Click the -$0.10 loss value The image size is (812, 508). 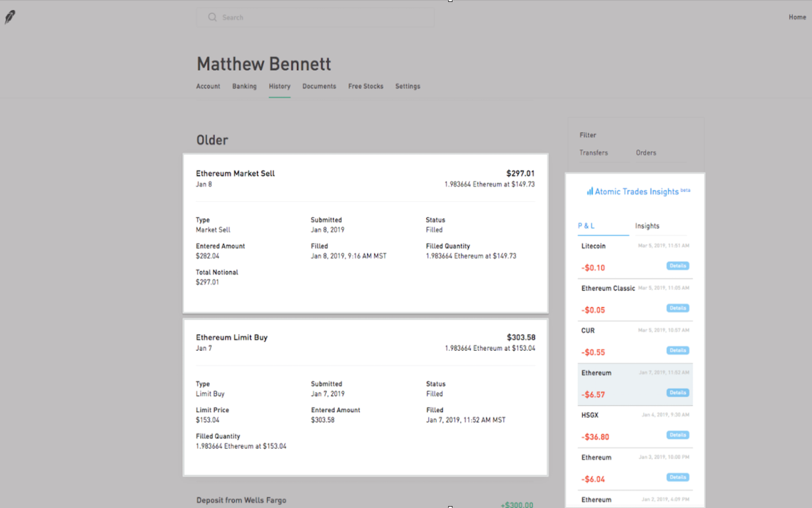[593, 268]
